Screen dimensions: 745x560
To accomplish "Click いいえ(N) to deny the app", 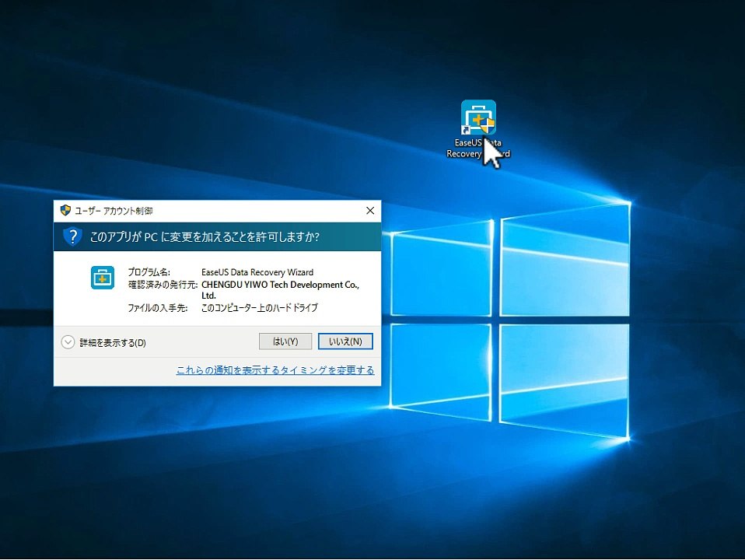I will coord(345,341).
